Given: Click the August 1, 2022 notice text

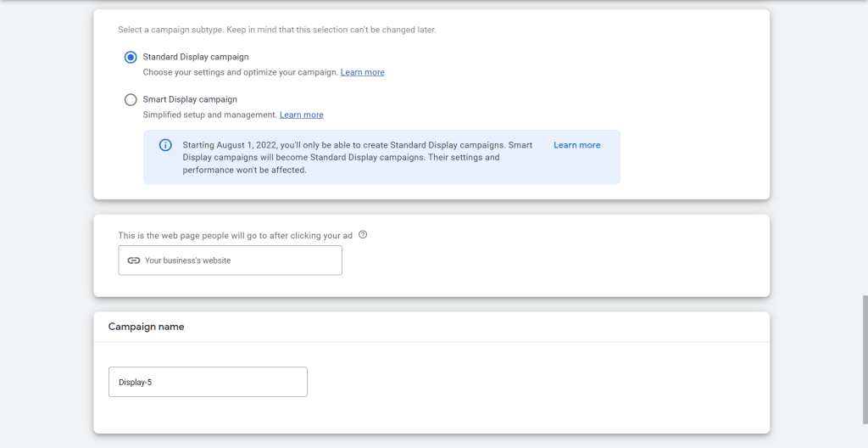Looking at the screenshot, I should [356, 157].
